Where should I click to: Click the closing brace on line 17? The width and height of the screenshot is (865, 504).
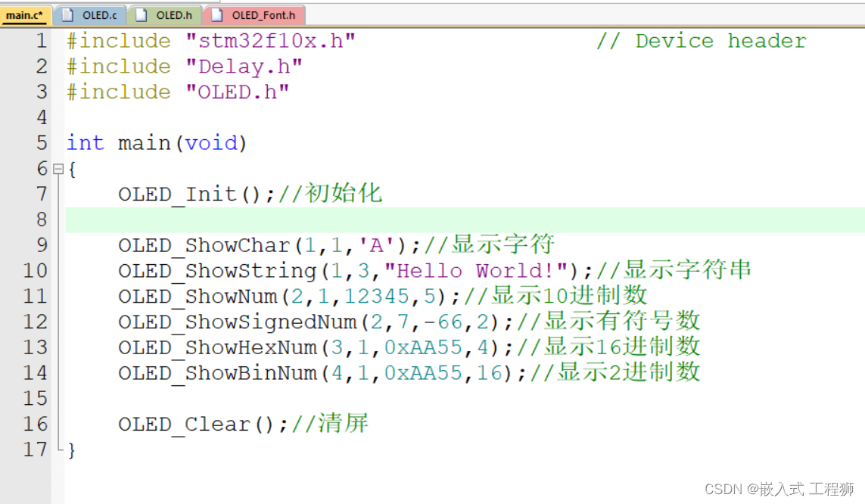(x=71, y=450)
